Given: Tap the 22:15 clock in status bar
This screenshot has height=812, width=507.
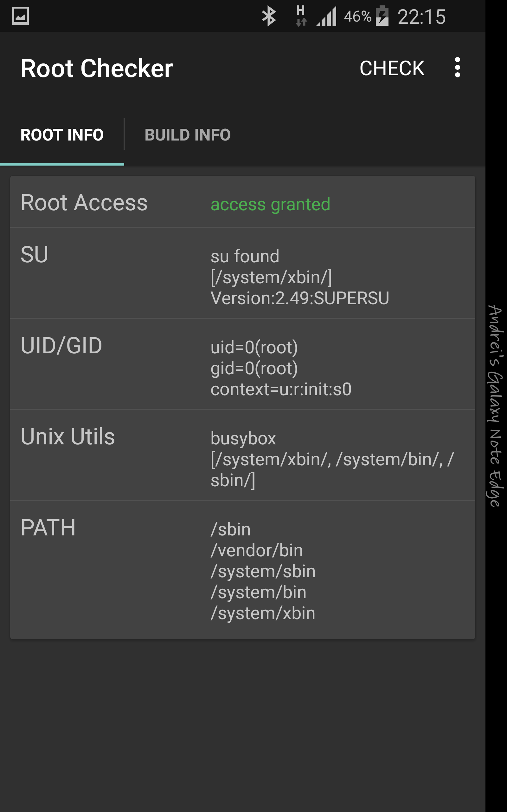Looking at the screenshot, I should pos(421,17).
